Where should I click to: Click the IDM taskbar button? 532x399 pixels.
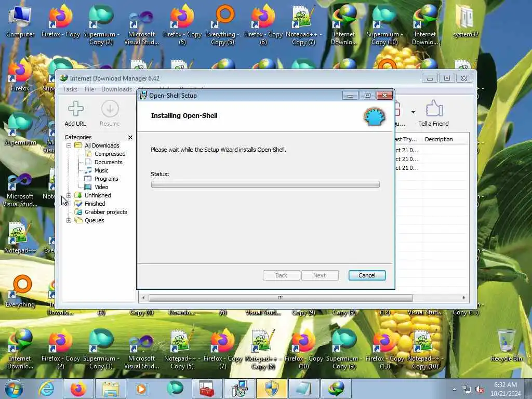pyautogui.click(x=336, y=389)
